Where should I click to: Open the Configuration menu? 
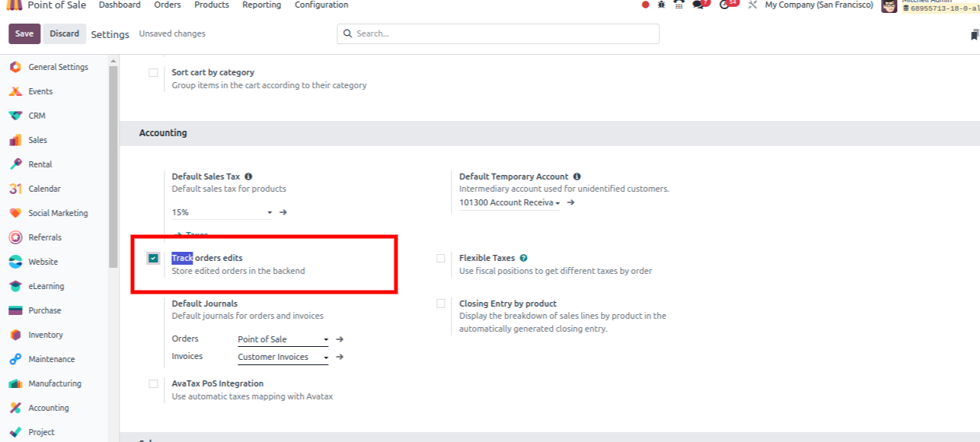pyautogui.click(x=321, y=5)
